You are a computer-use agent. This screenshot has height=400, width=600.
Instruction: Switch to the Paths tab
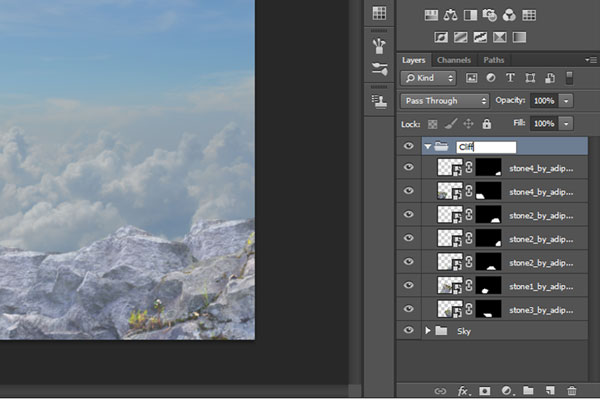(x=494, y=60)
